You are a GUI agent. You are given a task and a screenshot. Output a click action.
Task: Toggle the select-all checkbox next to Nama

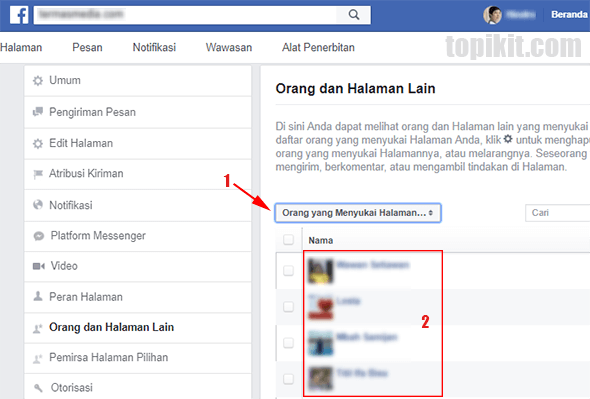tap(289, 240)
